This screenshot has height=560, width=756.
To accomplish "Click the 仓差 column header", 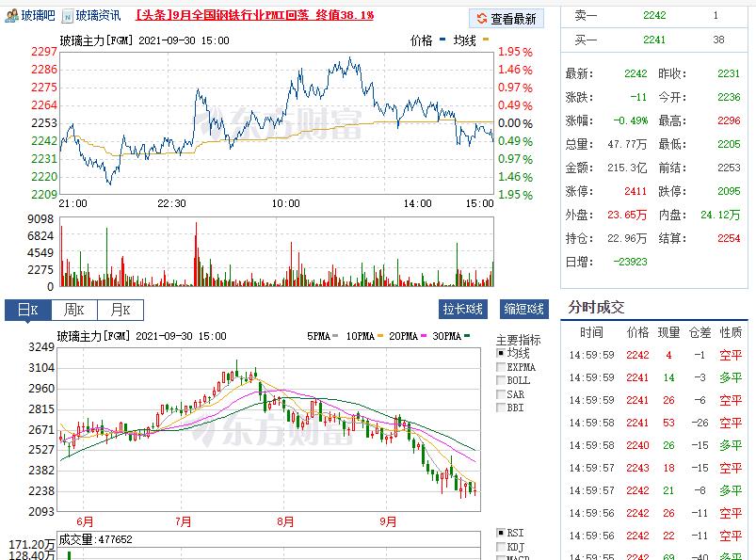I will tap(700, 332).
